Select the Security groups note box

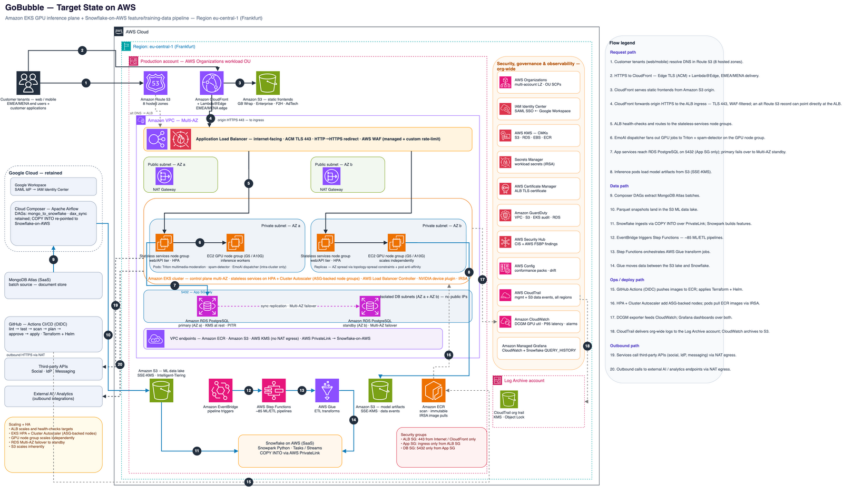point(442,447)
